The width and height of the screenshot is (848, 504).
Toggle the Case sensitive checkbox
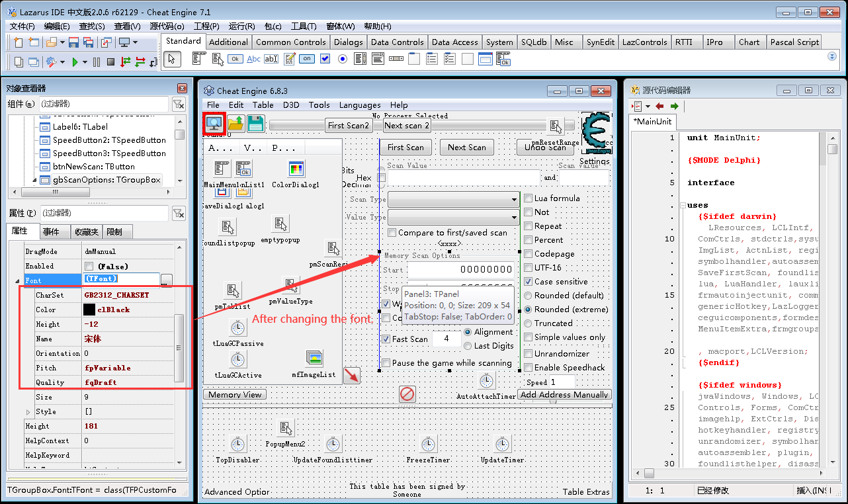pyautogui.click(x=529, y=282)
